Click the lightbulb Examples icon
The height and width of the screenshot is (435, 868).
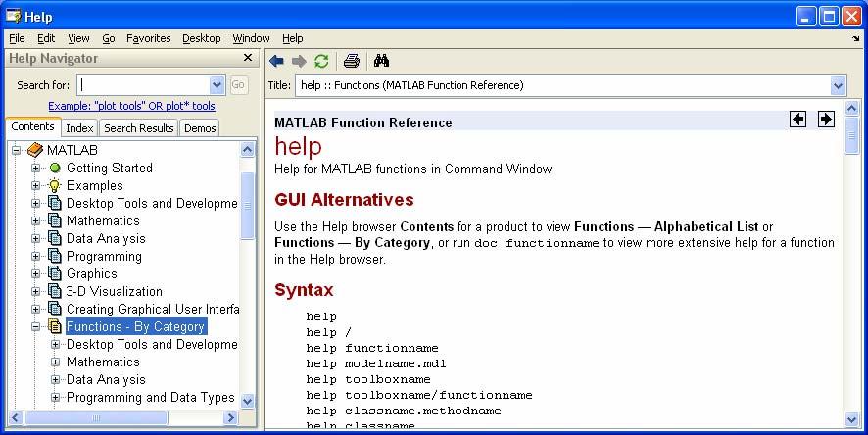(54, 185)
